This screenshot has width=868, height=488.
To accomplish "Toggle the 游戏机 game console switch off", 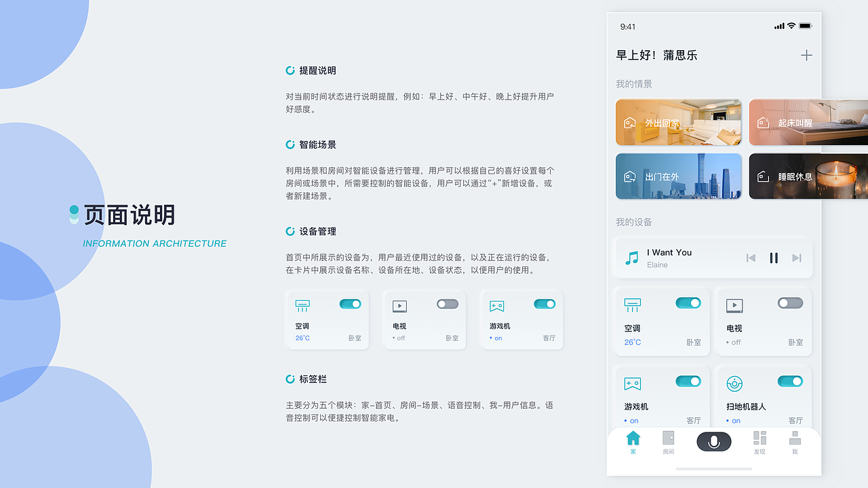I will [x=688, y=381].
